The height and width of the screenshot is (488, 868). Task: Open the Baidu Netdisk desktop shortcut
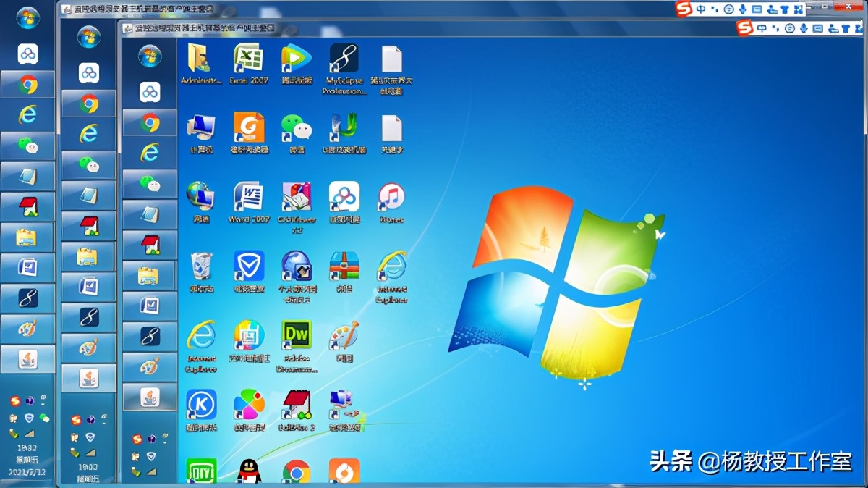pyautogui.click(x=344, y=202)
